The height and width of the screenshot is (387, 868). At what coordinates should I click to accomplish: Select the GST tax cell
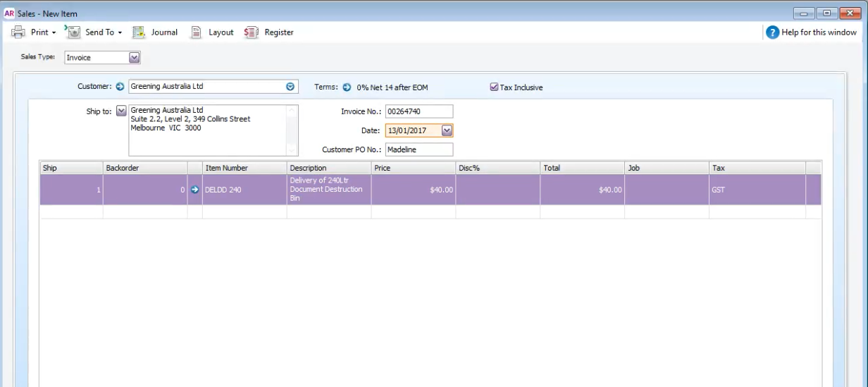tap(757, 190)
